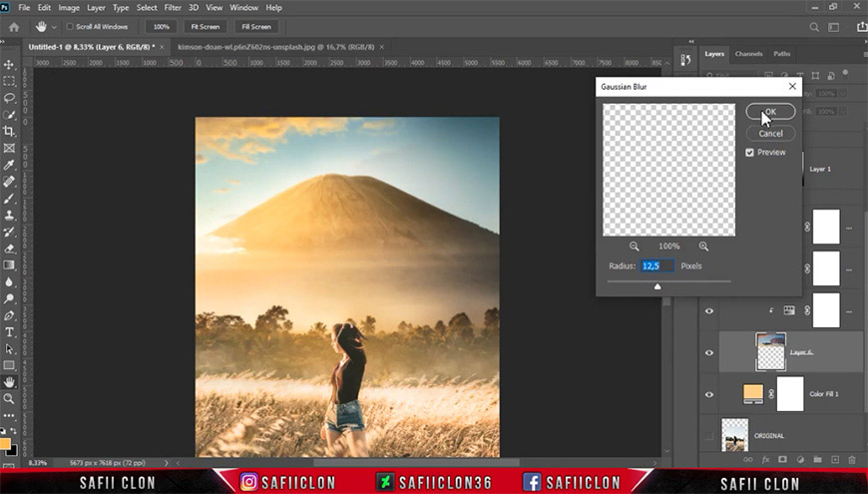Click the fx layer style icon
868x494 pixels.
(x=765, y=460)
